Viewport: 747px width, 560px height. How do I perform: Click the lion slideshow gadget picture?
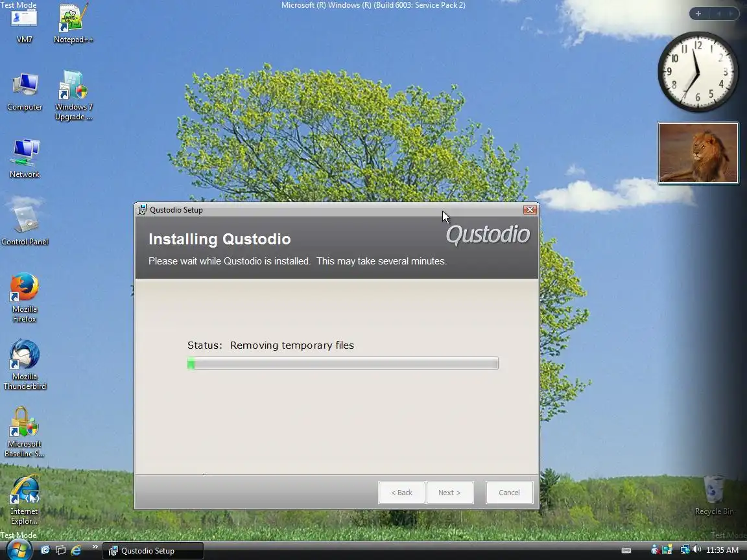point(698,153)
